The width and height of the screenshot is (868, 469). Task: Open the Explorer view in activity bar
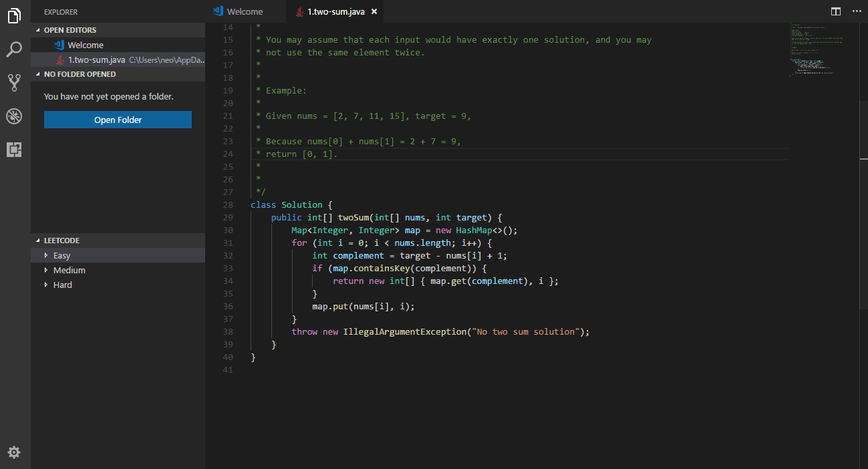(x=15, y=16)
